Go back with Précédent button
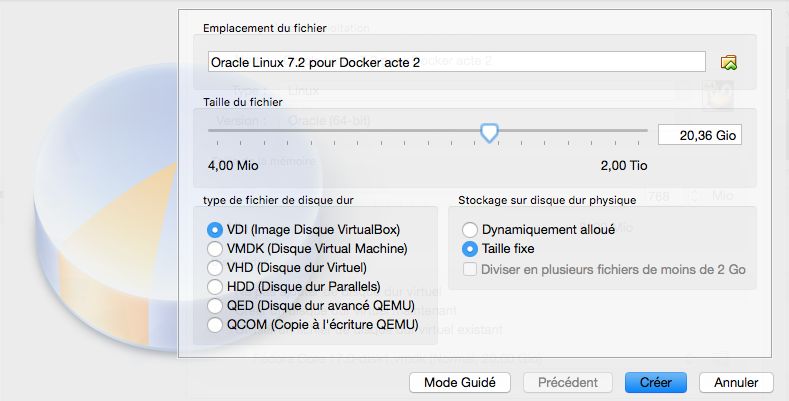This screenshot has height=401, width=789. (x=568, y=383)
